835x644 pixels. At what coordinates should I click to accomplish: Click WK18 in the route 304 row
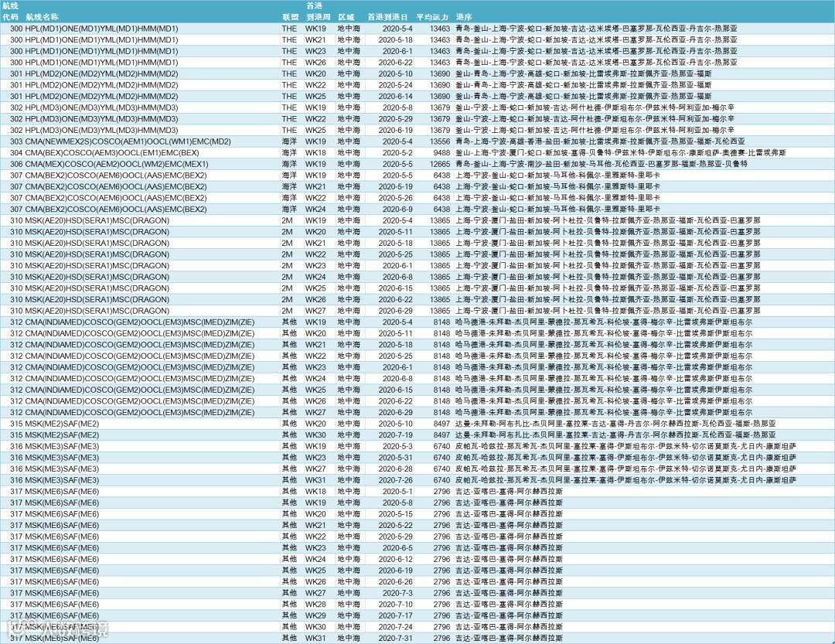(x=315, y=153)
